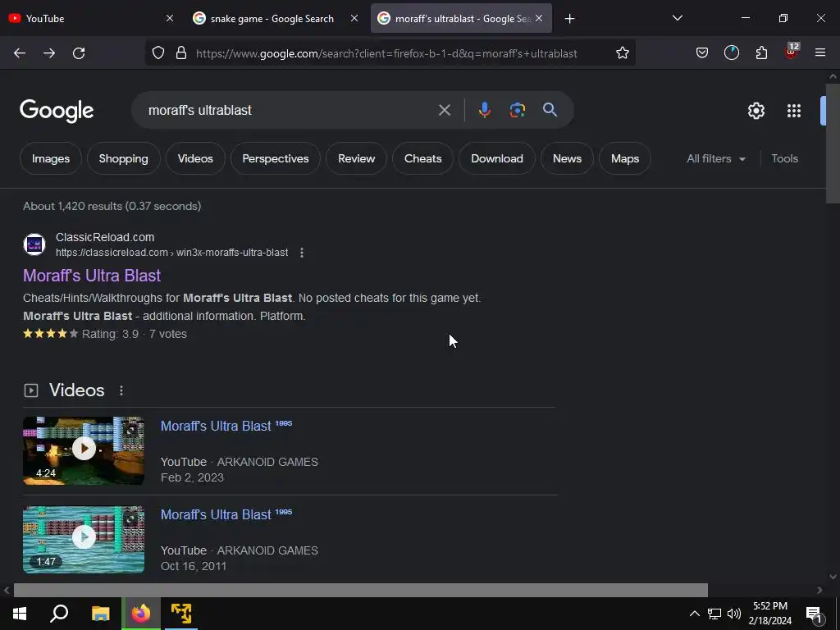Filter results by Images

coord(51,158)
